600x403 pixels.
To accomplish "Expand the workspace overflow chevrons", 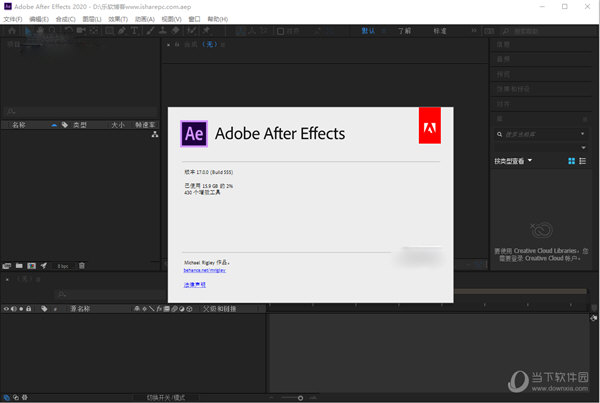I will 474,31.
